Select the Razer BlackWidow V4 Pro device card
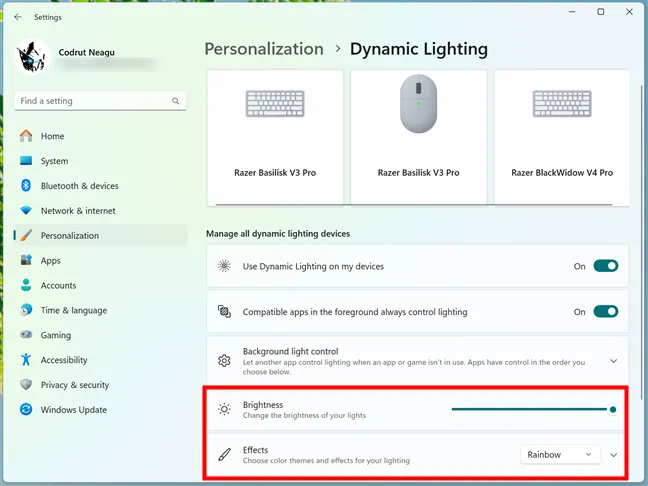Viewport: 648px width, 486px height. [x=562, y=137]
